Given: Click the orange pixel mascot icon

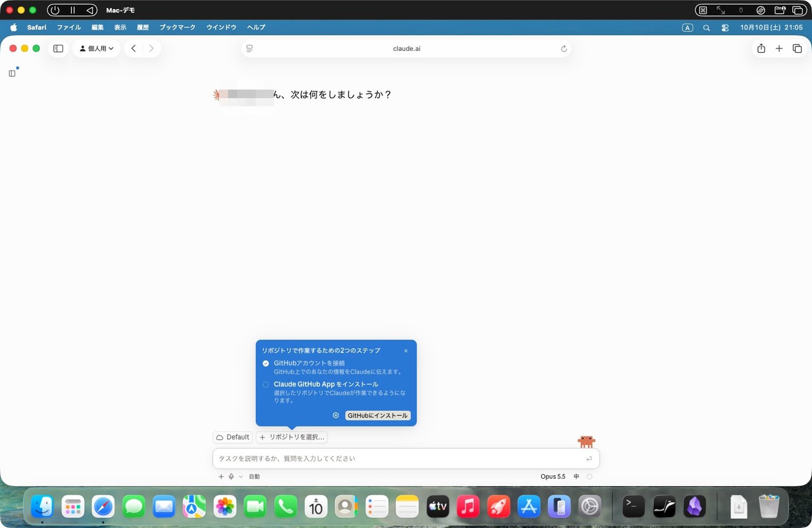Looking at the screenshot, I should pyautogui.click(x=586, y=442).
